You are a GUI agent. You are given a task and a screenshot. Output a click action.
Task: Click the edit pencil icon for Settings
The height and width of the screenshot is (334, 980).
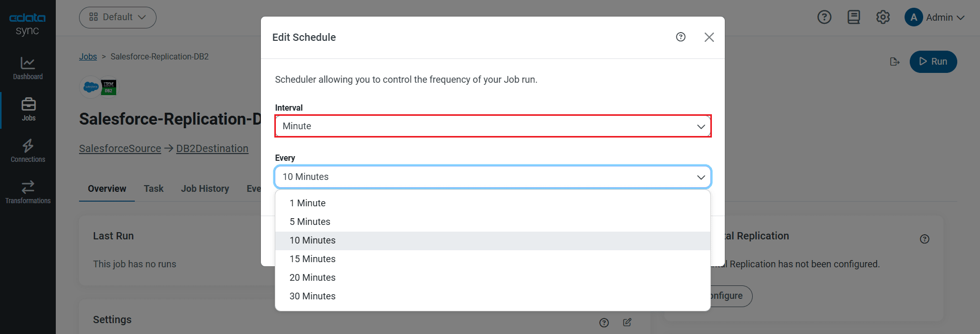[627, 322]
